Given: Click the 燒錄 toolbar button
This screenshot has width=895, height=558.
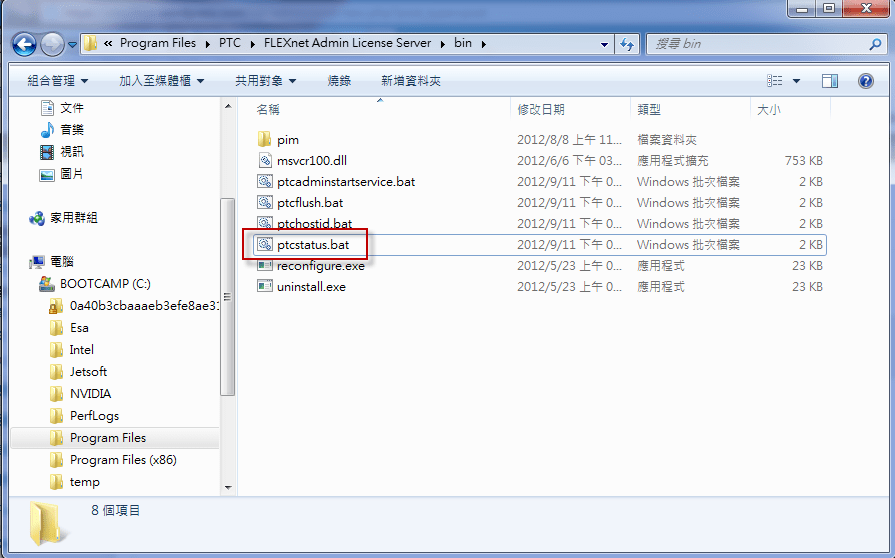Looking at the screenshot, I should pyautogui.click(x=339, y=81).
